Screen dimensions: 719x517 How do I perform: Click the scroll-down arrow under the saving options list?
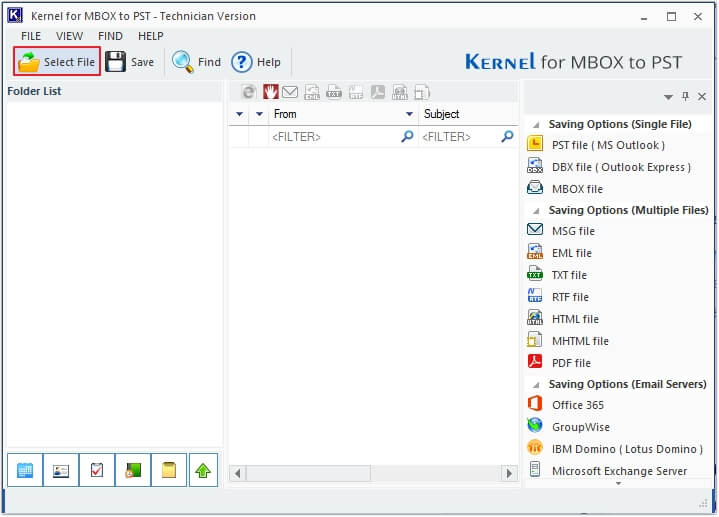point(618,484)
